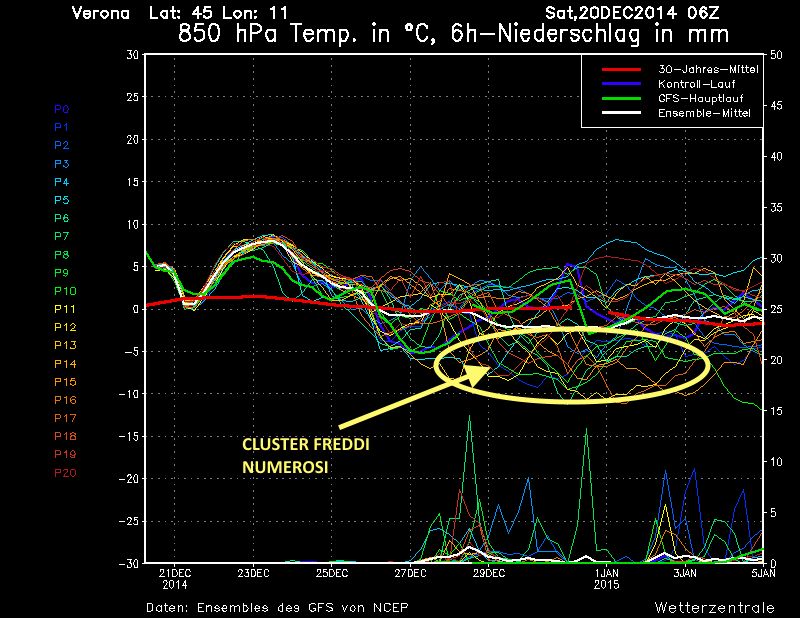Click the P2 ensemble member label
This screenshot has height=618, width=800.
[62, 145]
